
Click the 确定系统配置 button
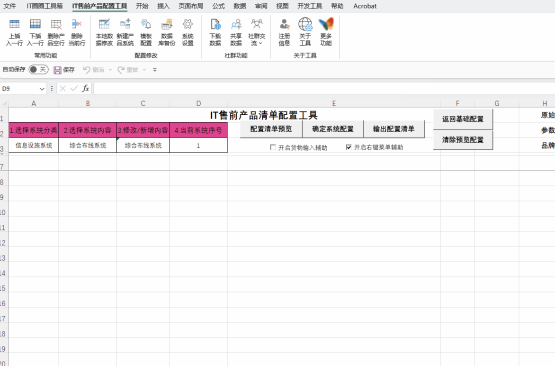coord(333,129)
